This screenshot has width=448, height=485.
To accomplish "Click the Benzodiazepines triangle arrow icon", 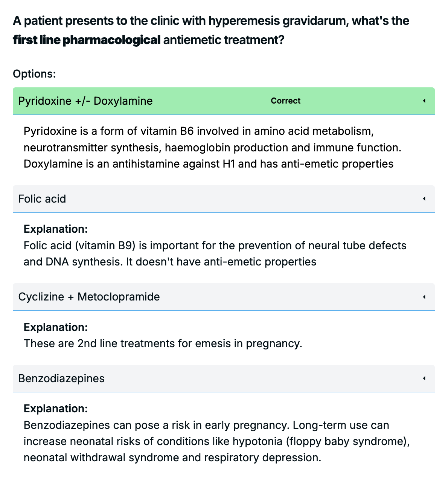I will [424, 378].
